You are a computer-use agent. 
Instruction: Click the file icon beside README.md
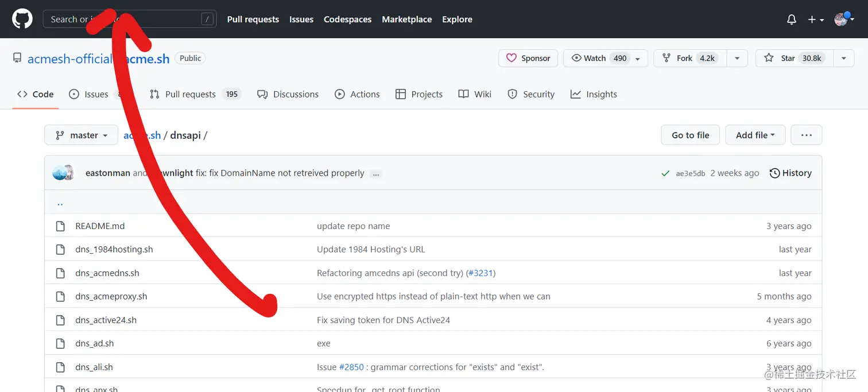[x=60, y=226]
